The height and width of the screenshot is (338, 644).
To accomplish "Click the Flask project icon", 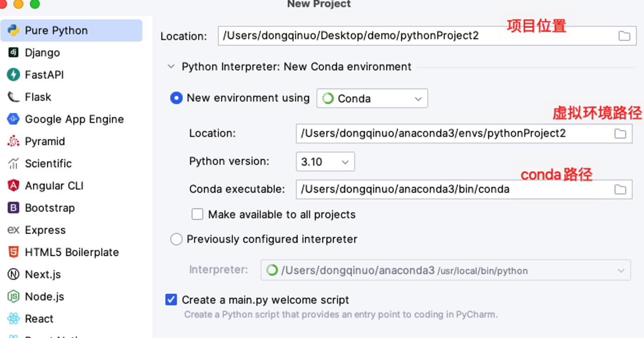I will [13, 97].
